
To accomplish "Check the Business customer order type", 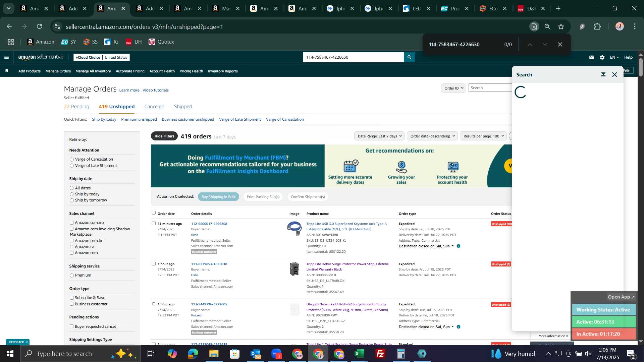I will point(71,304).
